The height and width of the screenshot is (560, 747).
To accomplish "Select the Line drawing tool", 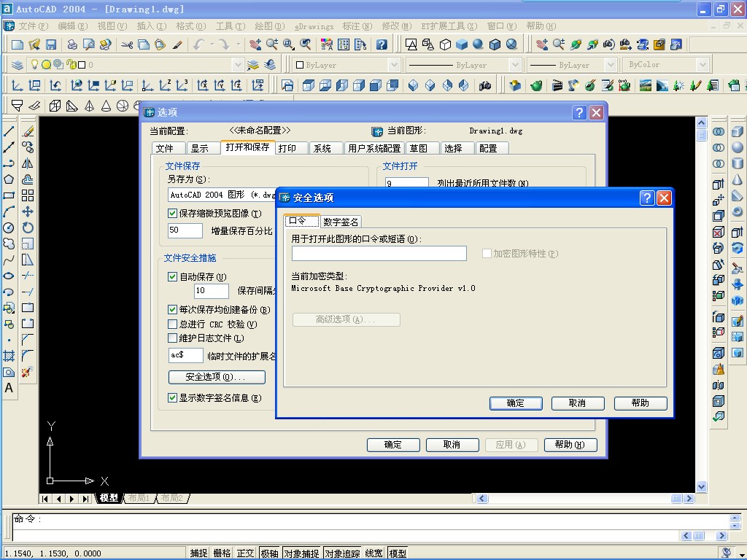I will point(9,131).
